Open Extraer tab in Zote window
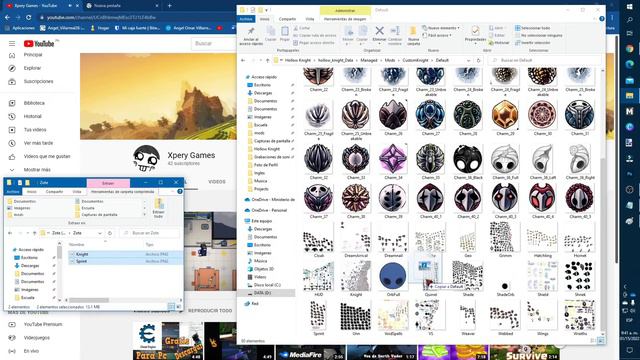 (x=108, y=183)
